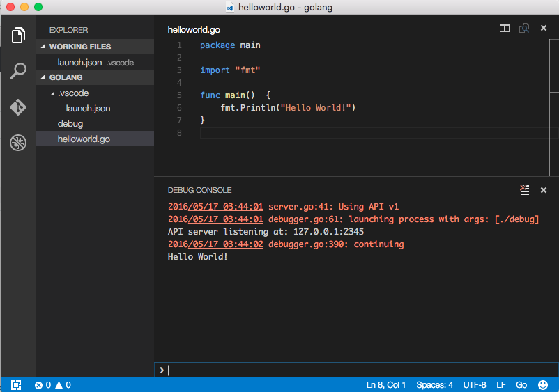Click the fmt.Println call on line 6
The width and height of the screenshot is (559, 392).
pyautogui.click(x=288, y=107)
